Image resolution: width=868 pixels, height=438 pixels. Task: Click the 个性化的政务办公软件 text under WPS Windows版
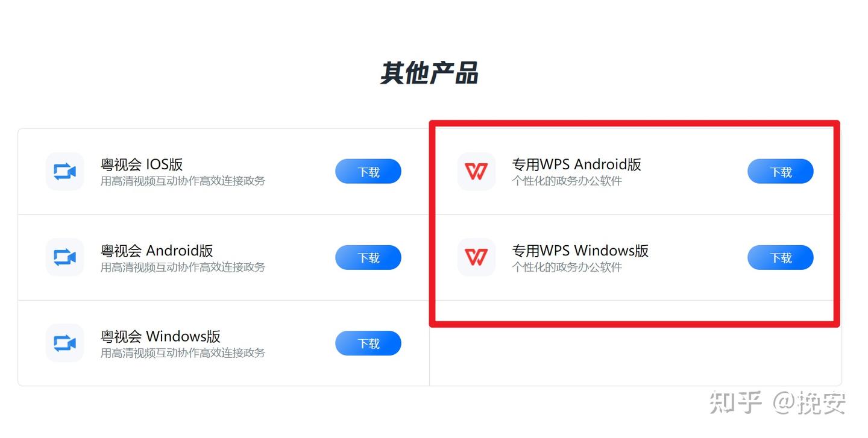pos(567,267)
